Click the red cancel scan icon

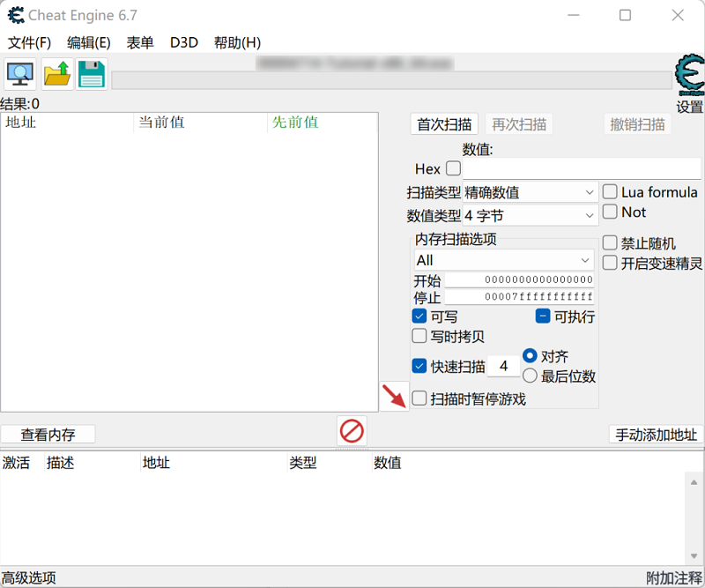[352, 431]
